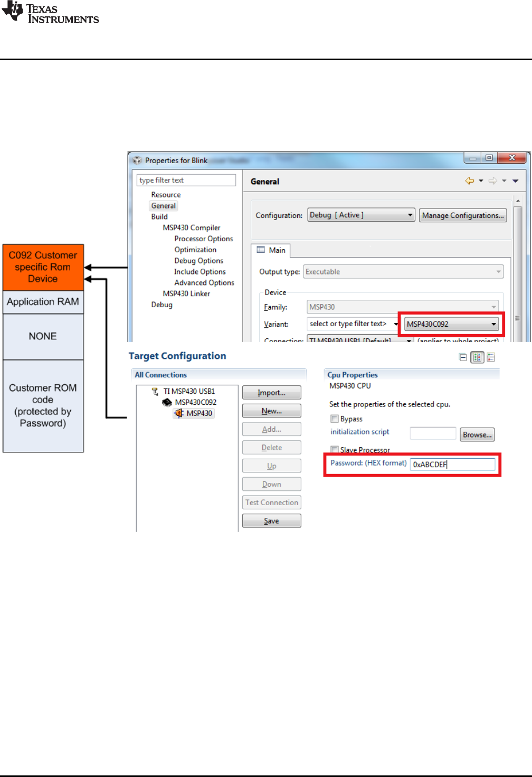The image size is (532, 777).
Task: Click the type filter text field
Action: (186, 180)
